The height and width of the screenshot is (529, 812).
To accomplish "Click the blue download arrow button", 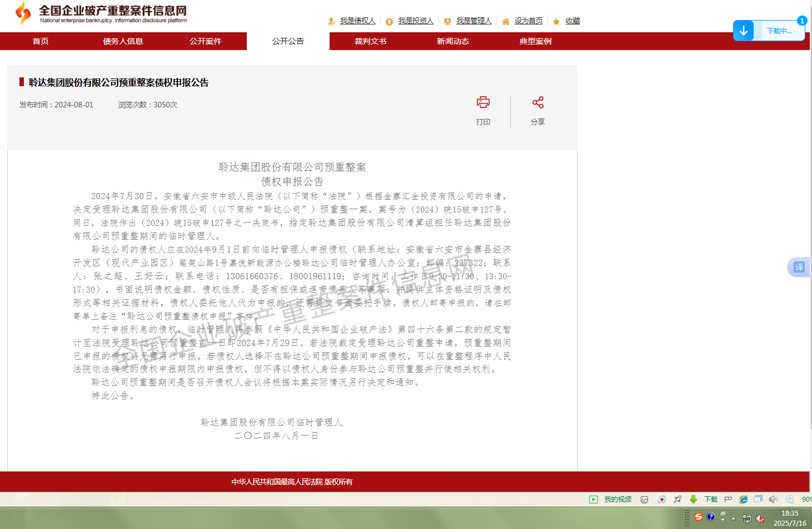I will (744, 31).
